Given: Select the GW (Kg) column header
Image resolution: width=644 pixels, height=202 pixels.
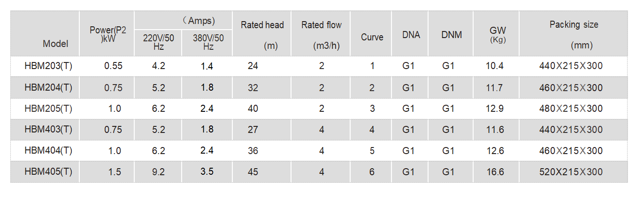Looking at the screenshot, I should point(497,34).
